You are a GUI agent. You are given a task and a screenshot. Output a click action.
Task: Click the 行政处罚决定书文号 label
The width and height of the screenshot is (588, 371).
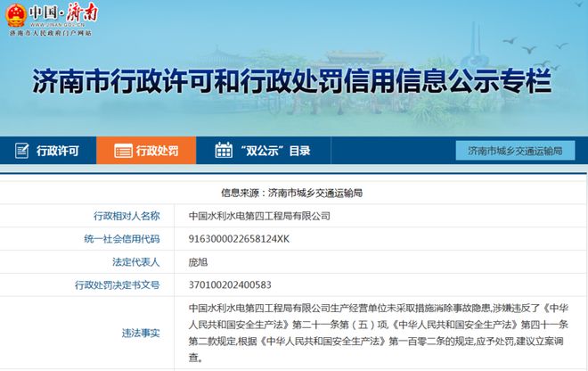coord(118,285)
